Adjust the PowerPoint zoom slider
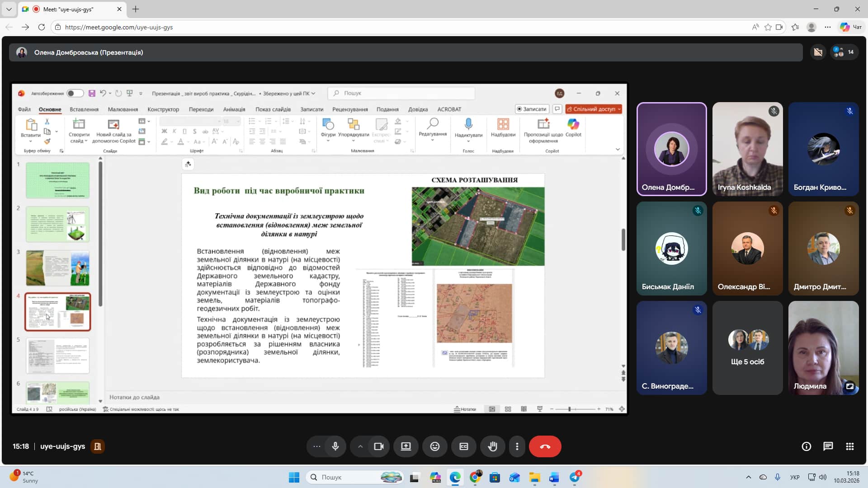The image size is (868, 488). click(569, 409)
